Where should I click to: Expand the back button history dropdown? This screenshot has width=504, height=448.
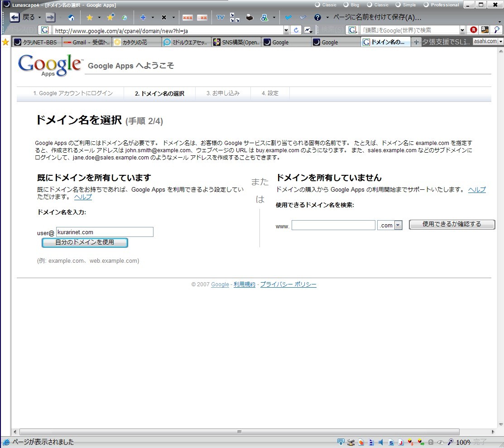39,18
